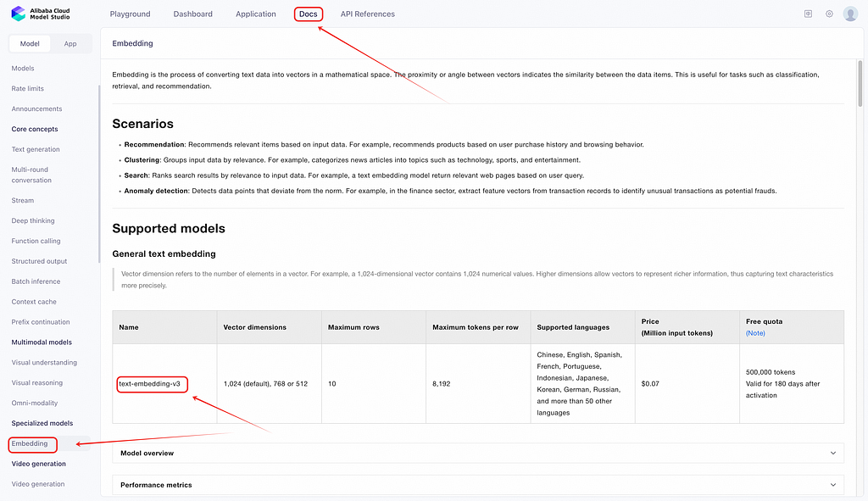This screenshot has width=868, height=501.
Task: Open Stream in the sidebar
Action: (x=23, y=200)
